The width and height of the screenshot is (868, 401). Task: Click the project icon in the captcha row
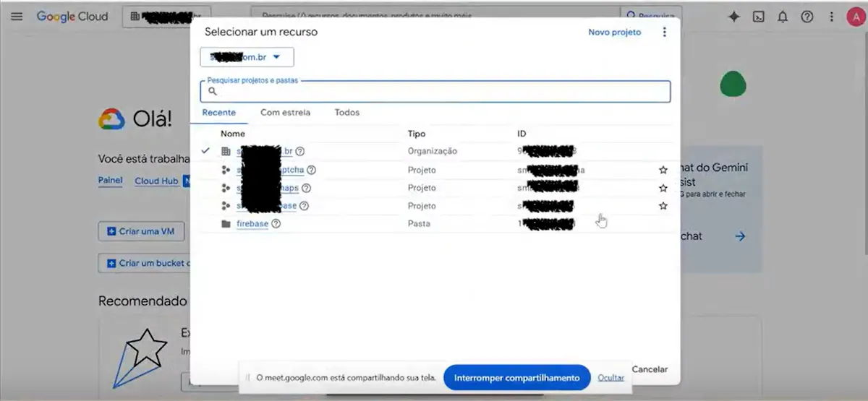pos(226,170)
